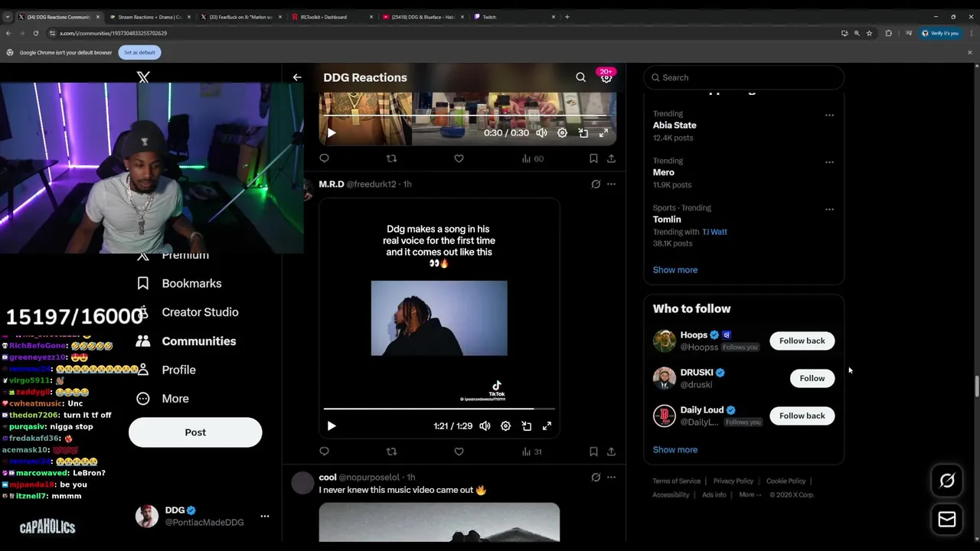Open options for Tomlin trend
The width and height of the screenshot is (980, 551).
829,209
